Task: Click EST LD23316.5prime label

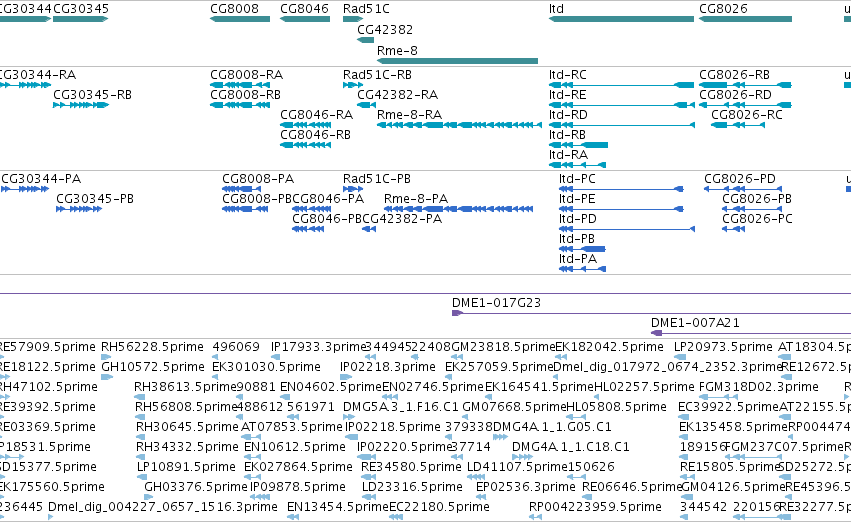Action: (412, 487)
